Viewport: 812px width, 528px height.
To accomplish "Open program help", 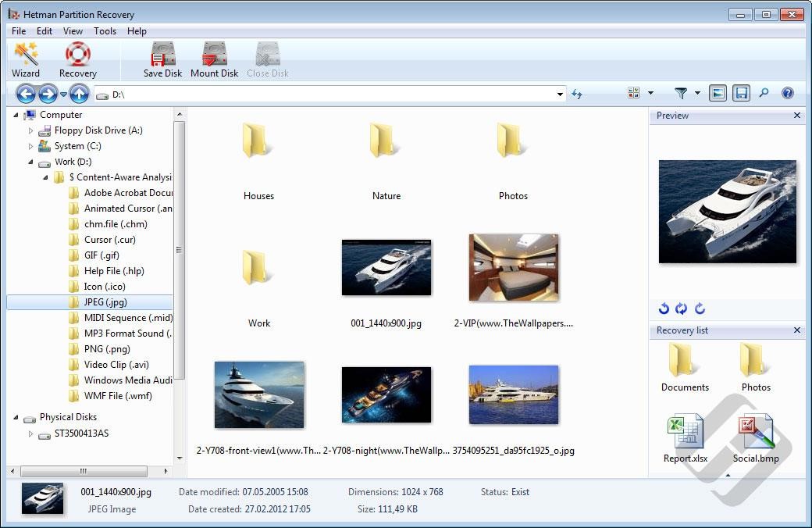I will (x=788, y=93).
